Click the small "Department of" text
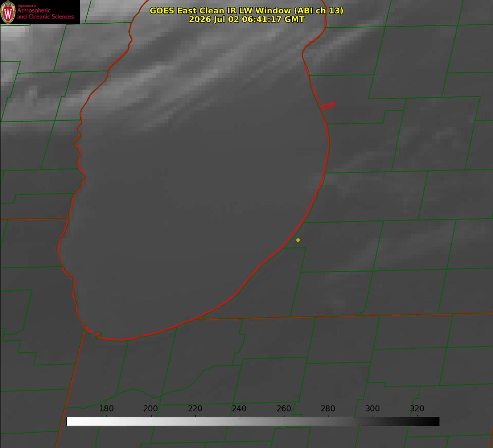Image resolution: width=493 pixels, height=448 pixels. coord(27,6)
